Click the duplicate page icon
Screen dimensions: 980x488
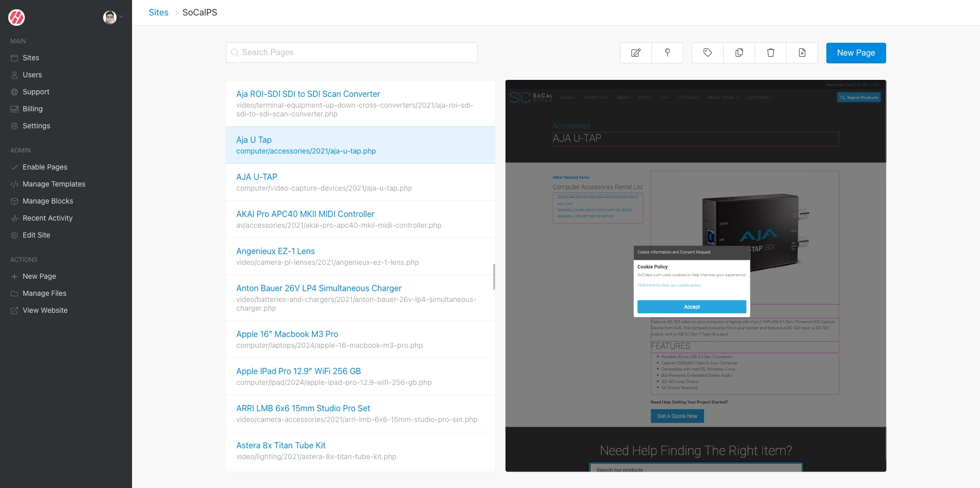(739, 53)
